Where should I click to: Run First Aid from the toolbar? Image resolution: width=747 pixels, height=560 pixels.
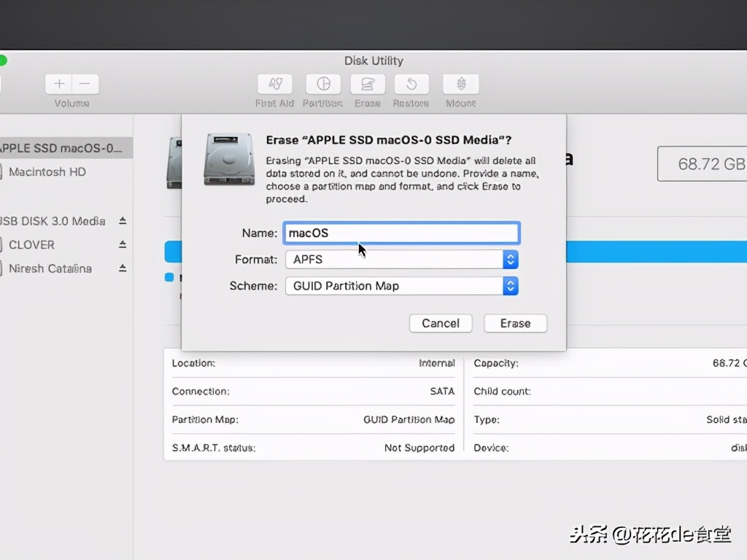(x=274, y=84)
